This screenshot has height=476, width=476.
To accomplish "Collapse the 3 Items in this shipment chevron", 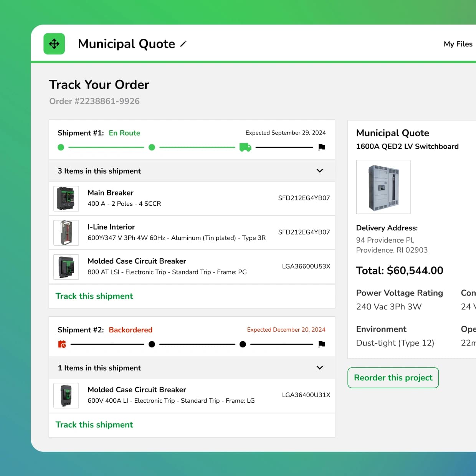I will coord(320,170).
